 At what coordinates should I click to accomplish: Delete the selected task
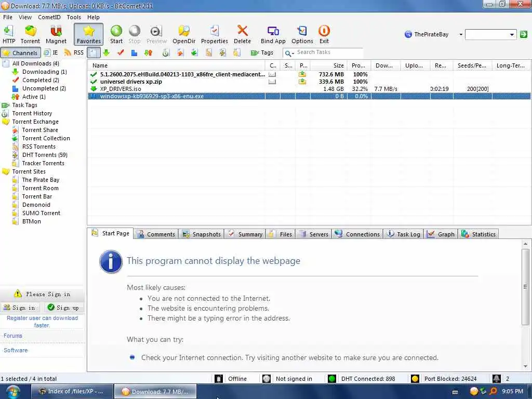click(242, 34)
